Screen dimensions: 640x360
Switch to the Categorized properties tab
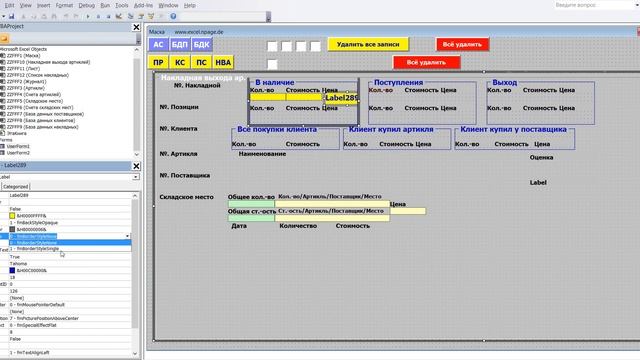click(16, 187)
